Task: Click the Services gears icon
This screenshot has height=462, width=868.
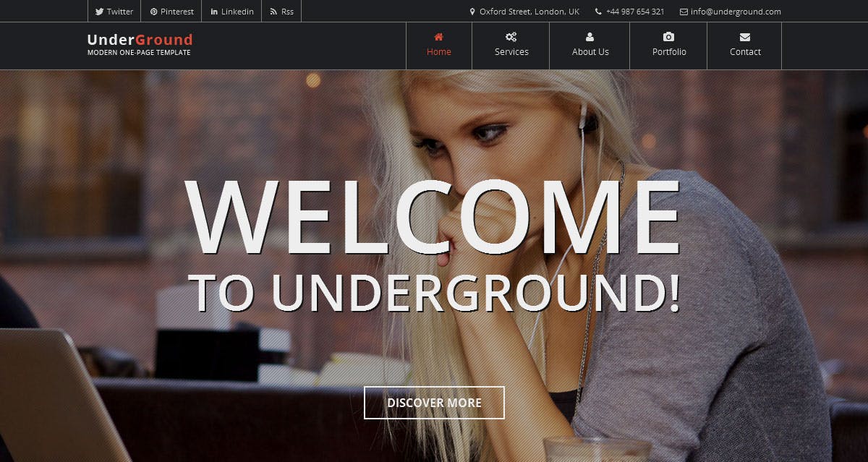Action: coord(511,37)
